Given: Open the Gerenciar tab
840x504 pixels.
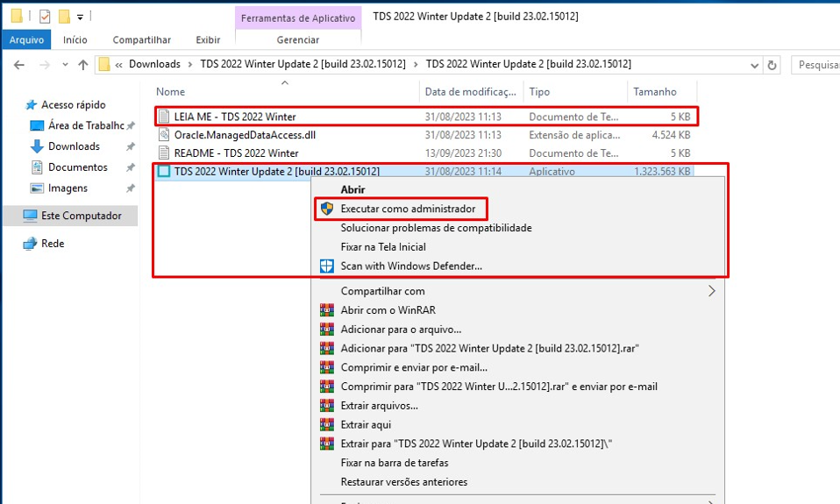Looking at the screenshot, I should tap(298, 39).
